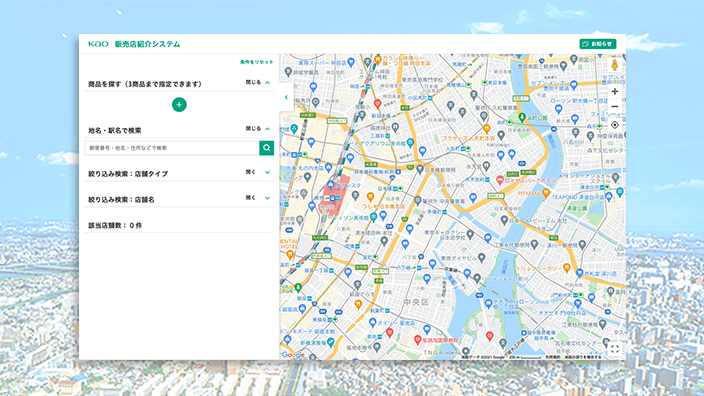Select the 聖路加国際病院 map marker
The width and height of the screenshot is (704, 396).
point(418,340)
